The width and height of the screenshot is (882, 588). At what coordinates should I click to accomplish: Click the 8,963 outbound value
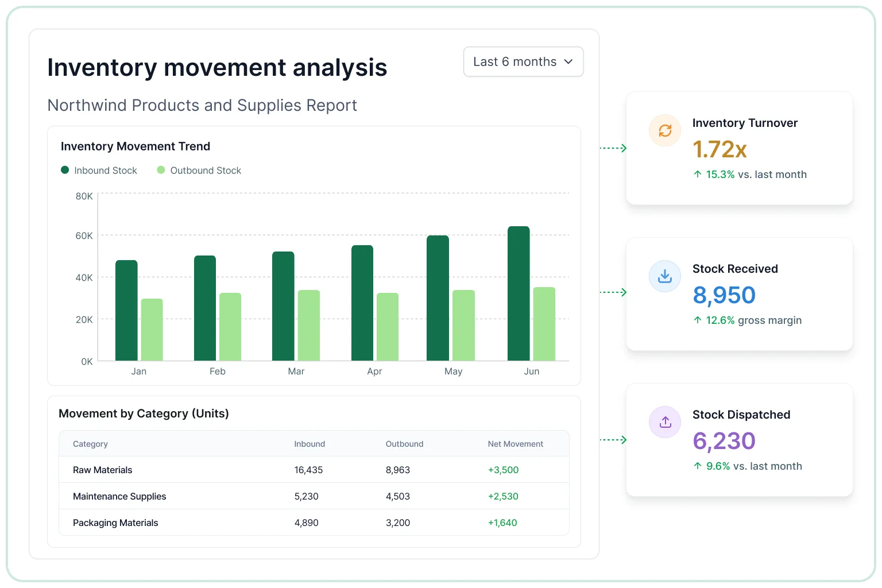(x=398, y=470)
